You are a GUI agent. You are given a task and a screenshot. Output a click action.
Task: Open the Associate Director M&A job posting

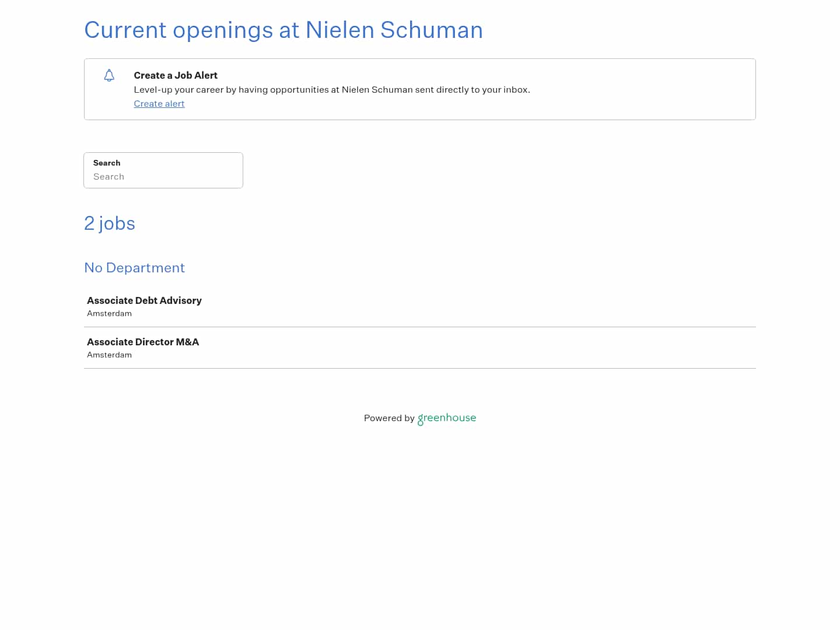click(143, 342)
